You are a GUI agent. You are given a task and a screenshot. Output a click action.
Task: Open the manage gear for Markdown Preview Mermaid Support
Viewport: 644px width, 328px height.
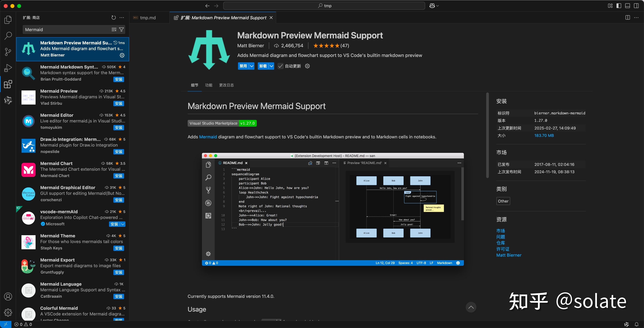122,55
